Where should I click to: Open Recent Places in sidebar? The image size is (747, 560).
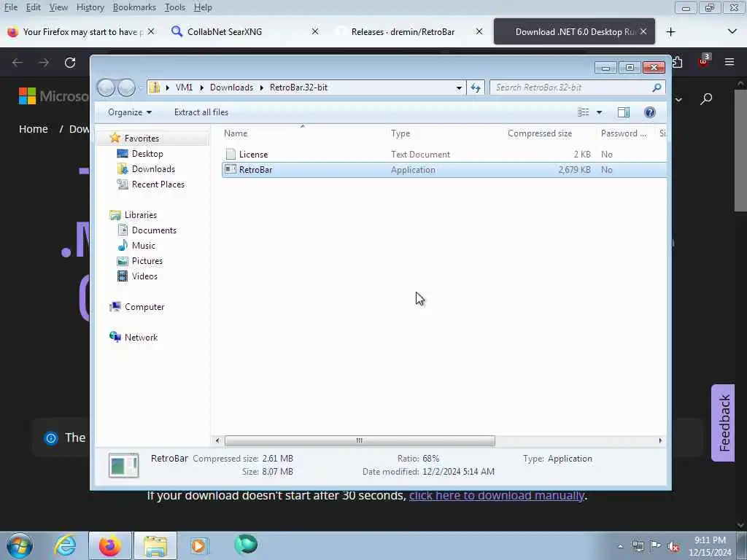point(158,184)
